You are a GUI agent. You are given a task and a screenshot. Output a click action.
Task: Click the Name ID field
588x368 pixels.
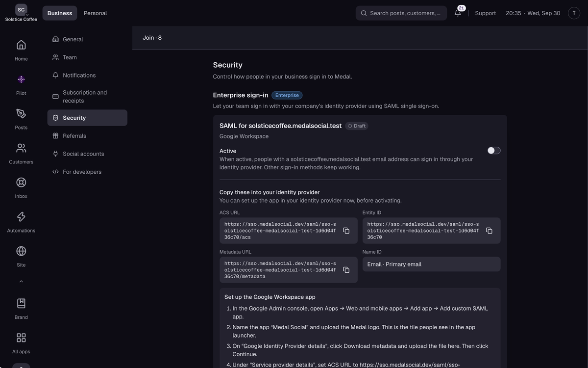(x=431, y=264)
